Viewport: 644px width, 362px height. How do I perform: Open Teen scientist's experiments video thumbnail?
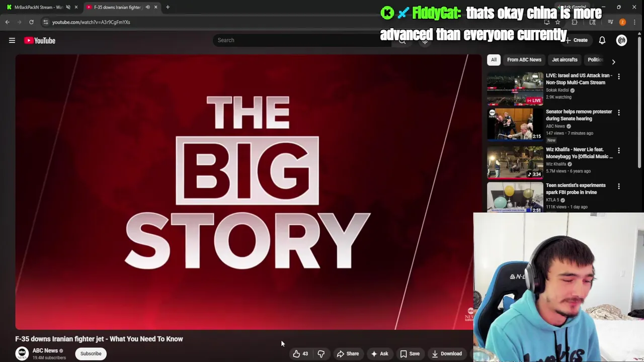click(x=515, y=198)
